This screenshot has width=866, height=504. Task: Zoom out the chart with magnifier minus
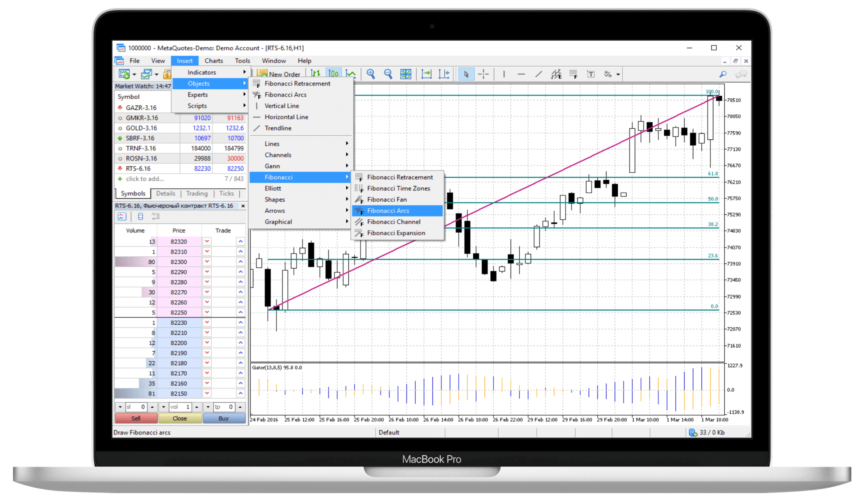click(388, 74)
